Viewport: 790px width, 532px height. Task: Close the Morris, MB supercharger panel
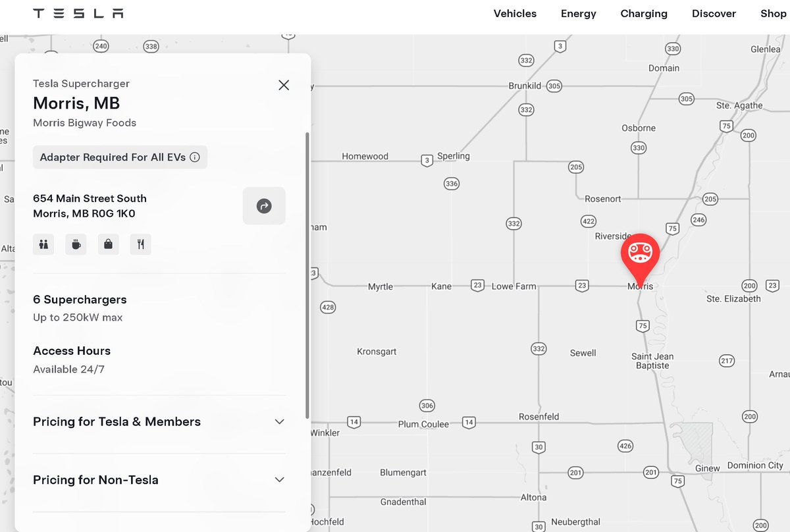tap(284, 85)
